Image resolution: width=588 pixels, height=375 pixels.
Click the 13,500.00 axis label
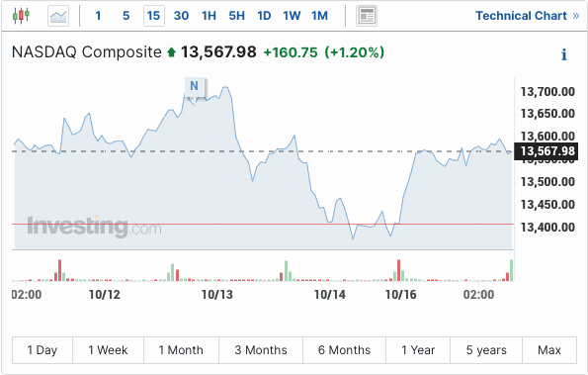(547, 182)
